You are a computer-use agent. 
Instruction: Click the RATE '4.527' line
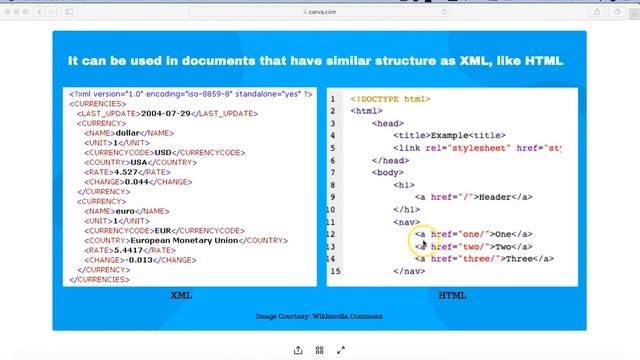point(127,172)
